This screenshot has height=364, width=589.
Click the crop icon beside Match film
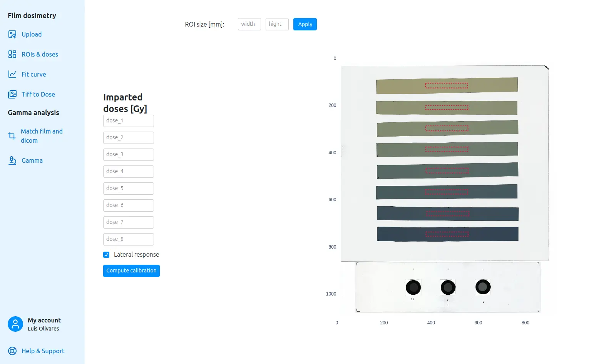click(x=12, y=136)
